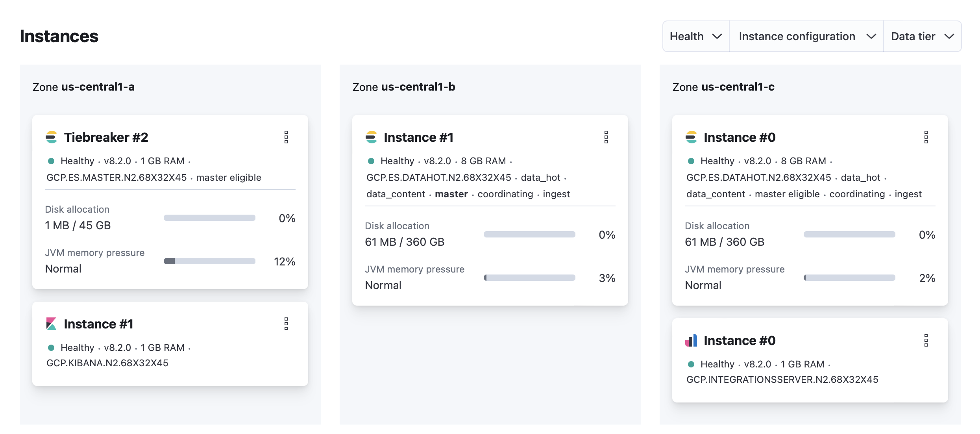Open options menu for Elasticsearch Instance #1

606,137
